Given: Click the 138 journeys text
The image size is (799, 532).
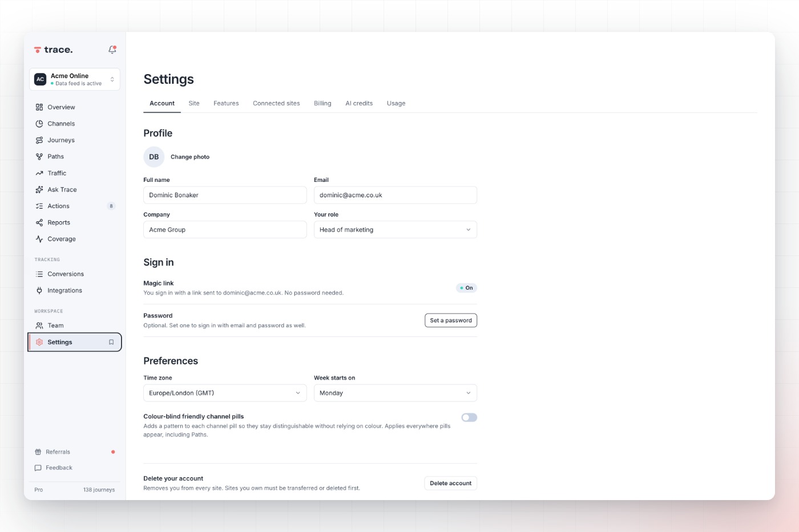Looking at the screenshot, I should tap(99, 490).
